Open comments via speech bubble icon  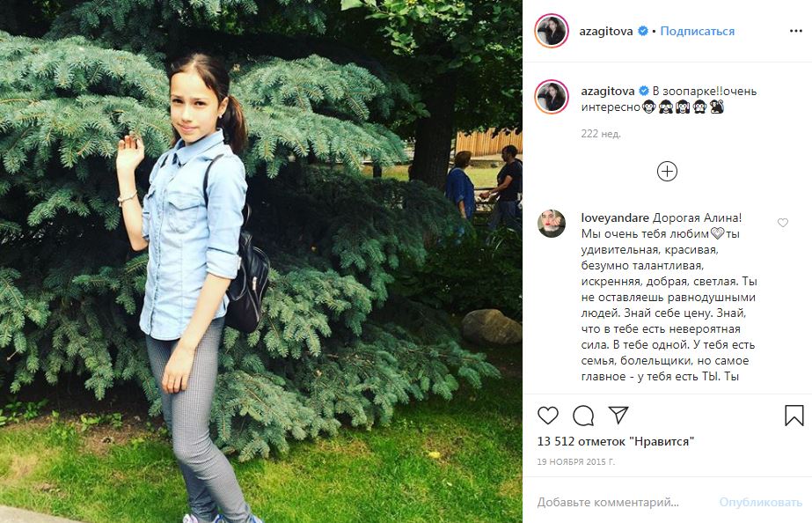[583, 416]
